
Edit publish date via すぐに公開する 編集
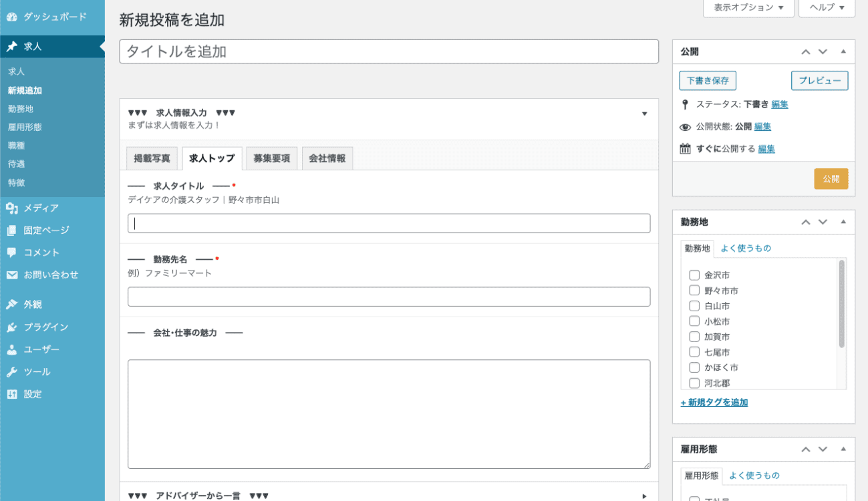[766, 149]
